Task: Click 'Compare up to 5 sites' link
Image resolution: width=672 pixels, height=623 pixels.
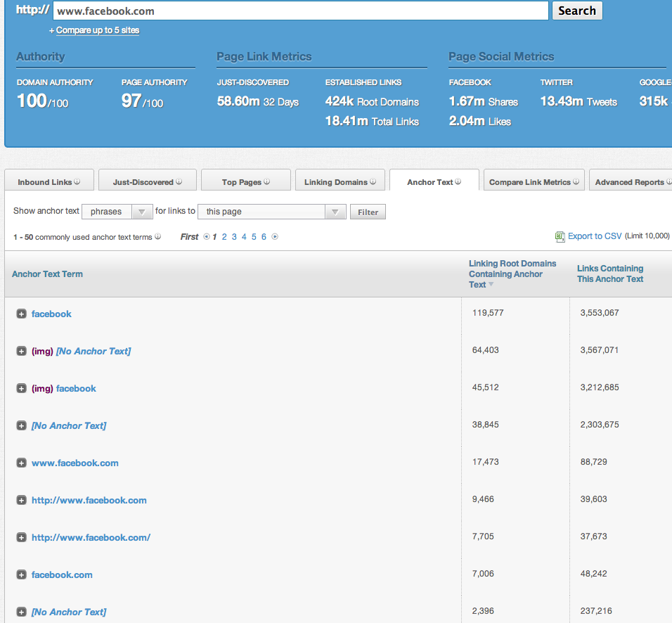Action: (x=98, y=30)
